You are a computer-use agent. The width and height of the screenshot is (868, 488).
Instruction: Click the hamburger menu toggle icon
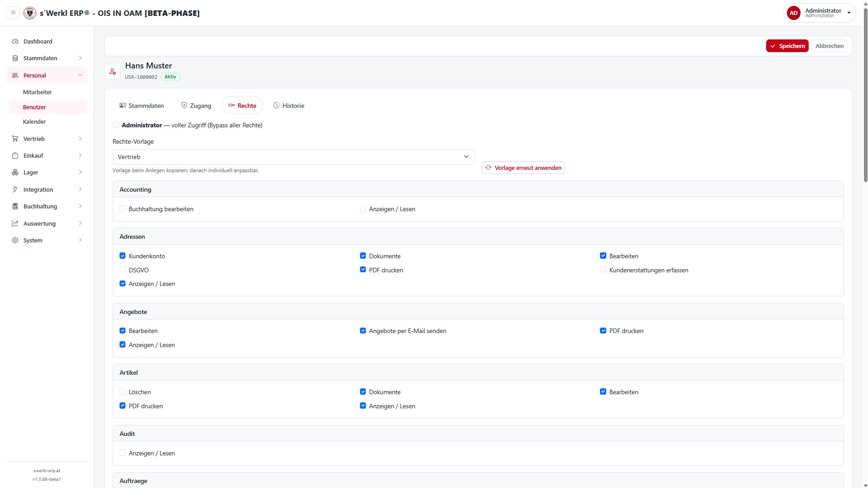point(13,13)
